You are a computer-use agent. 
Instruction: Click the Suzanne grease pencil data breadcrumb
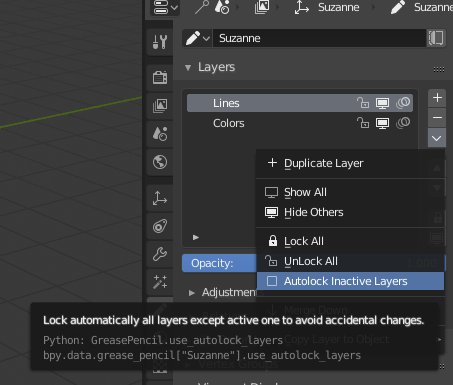pos(422,7)
